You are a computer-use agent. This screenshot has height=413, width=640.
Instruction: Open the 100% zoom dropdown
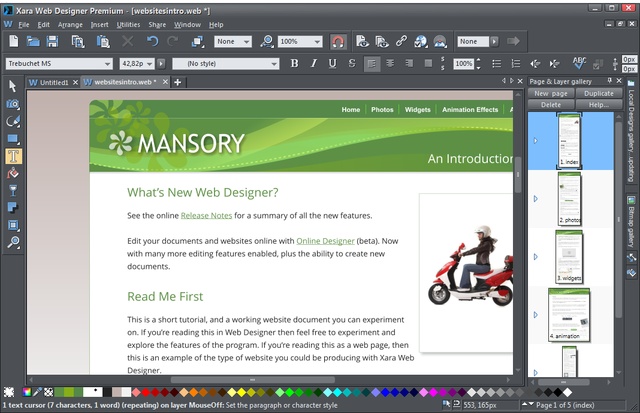317,42
